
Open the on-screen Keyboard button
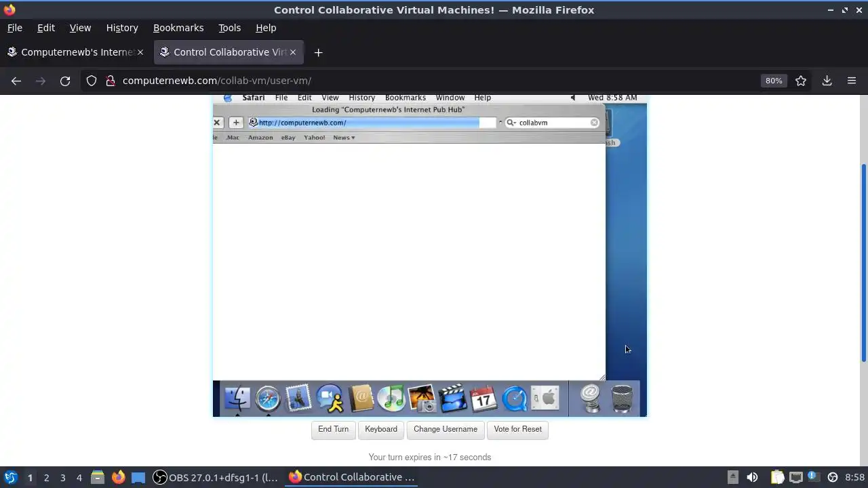click(381, 429)
